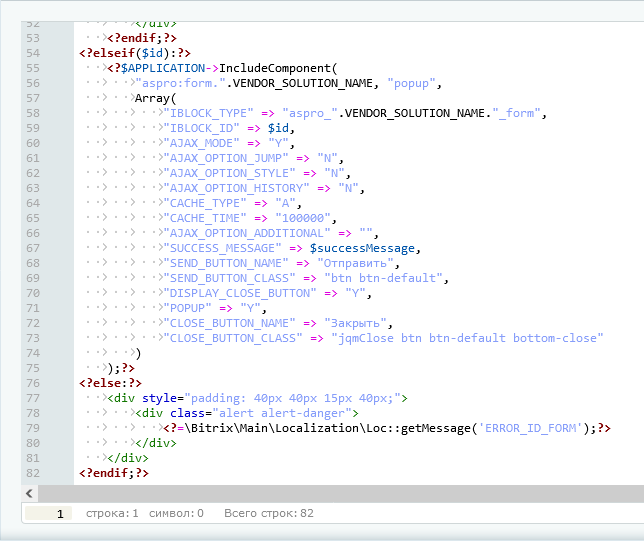Screen dimensions: 644x542
Task: Click the "IBLOCK_TYPE" key
Action: [x=208, y=113]
